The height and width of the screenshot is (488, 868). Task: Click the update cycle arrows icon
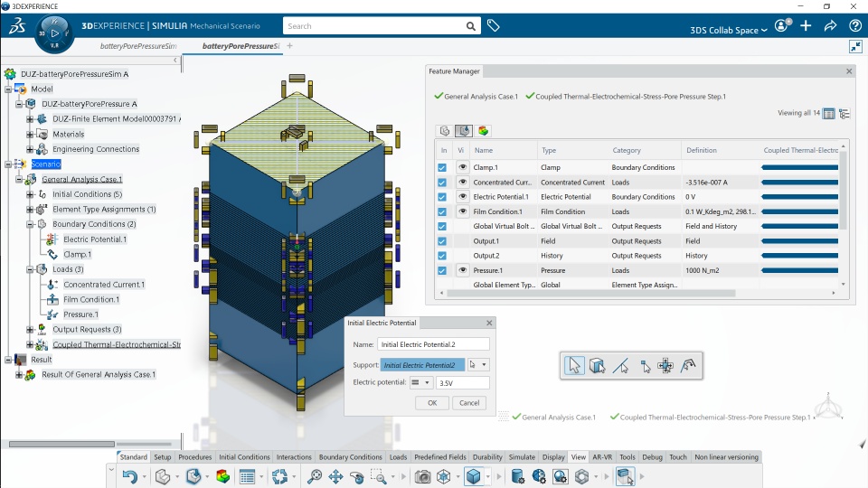click(279, 476)
